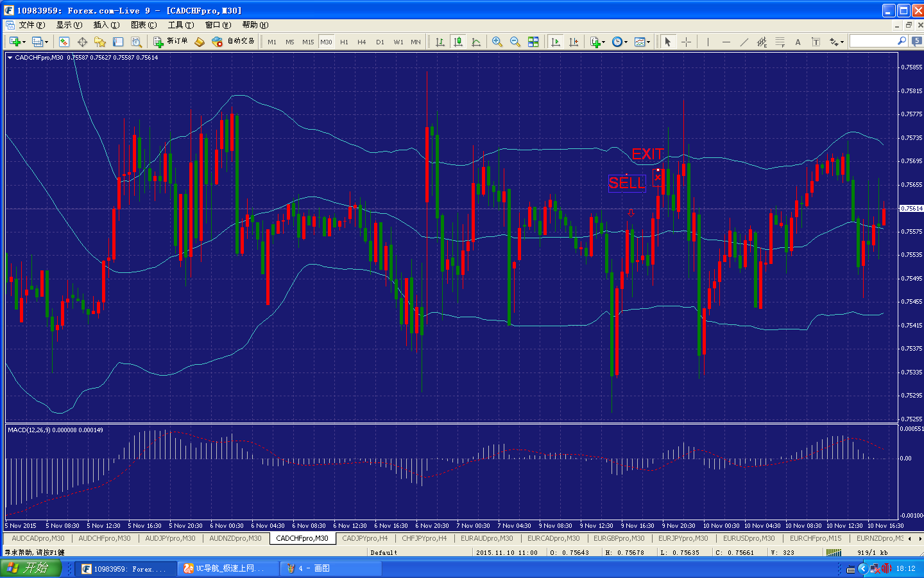Select the text label tool

[816, 42]
